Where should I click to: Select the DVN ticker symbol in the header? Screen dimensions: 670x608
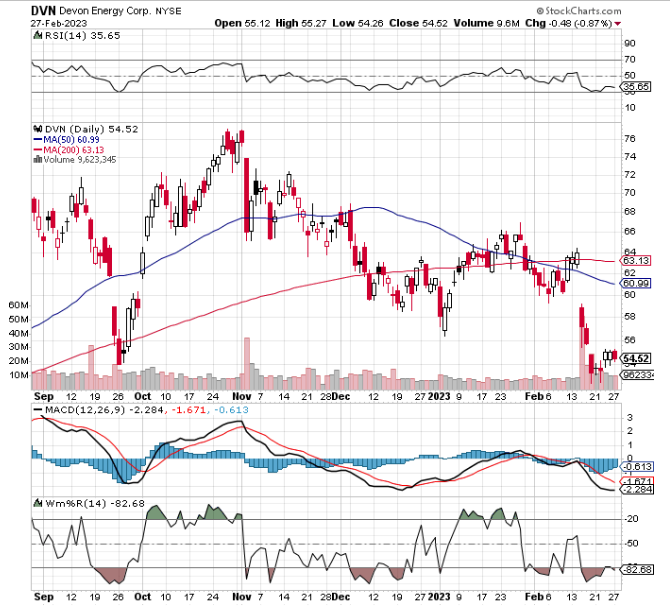43,11
